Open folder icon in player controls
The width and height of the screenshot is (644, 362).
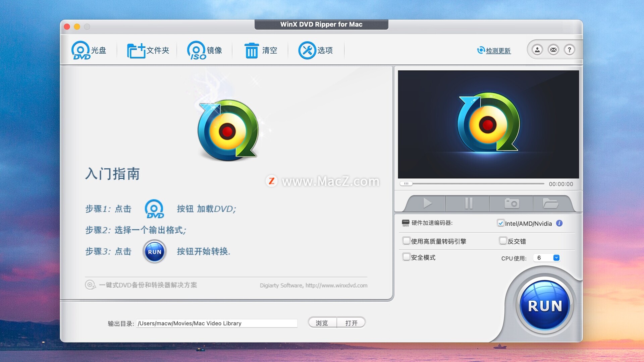(x=550, y=203)
